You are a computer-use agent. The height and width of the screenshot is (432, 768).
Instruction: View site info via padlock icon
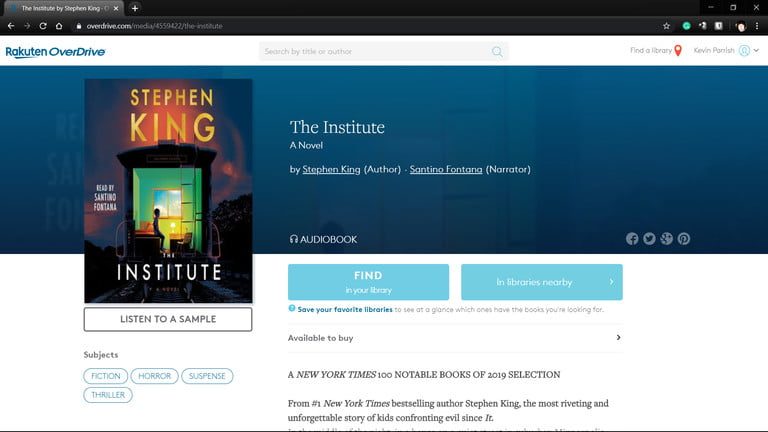(78, 26)
